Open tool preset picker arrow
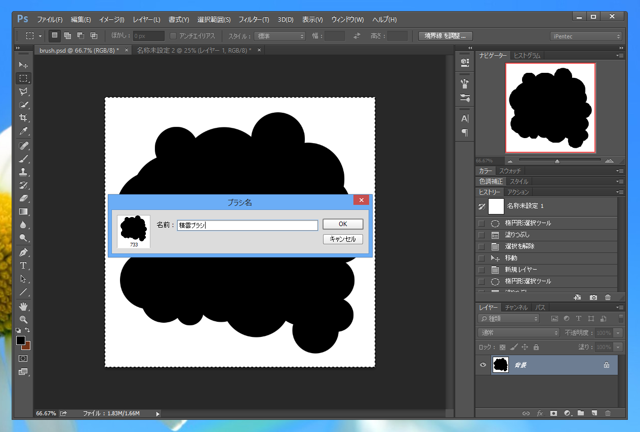The image size is (640, 432). [x=40, y=36]
